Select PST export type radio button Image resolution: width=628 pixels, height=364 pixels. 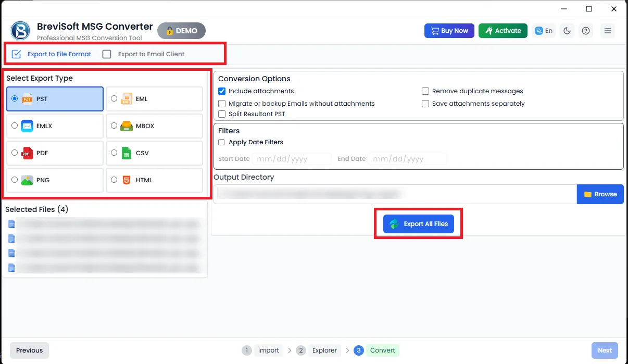tap(15, 98)
